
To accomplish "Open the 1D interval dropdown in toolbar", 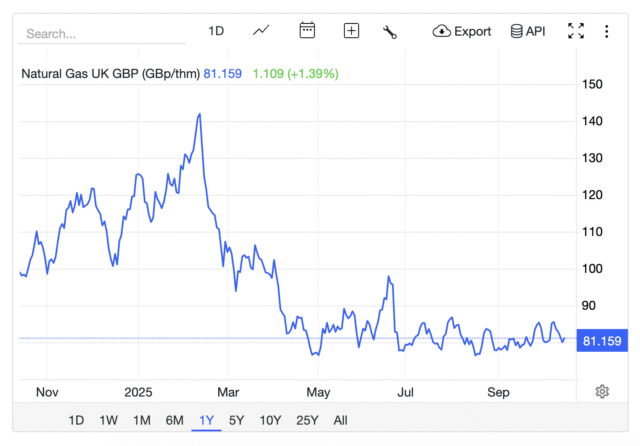I will coord(216,31).
